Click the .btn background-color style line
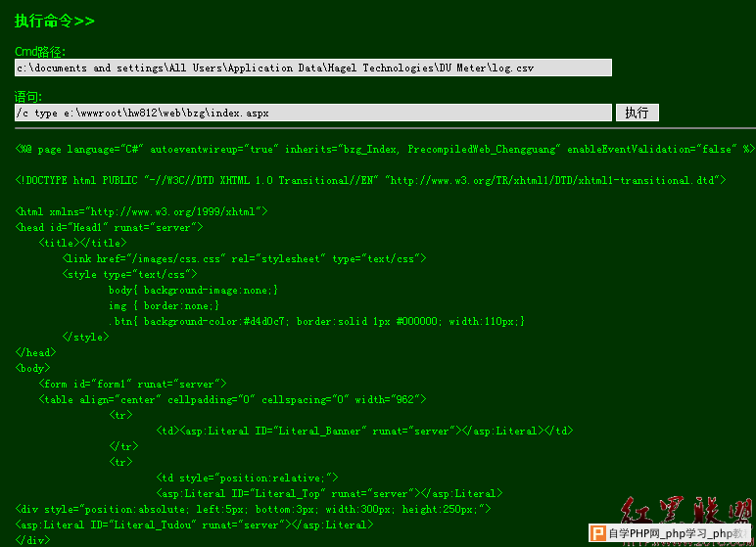Screen dimensions: 756x547 click(316, 321)
